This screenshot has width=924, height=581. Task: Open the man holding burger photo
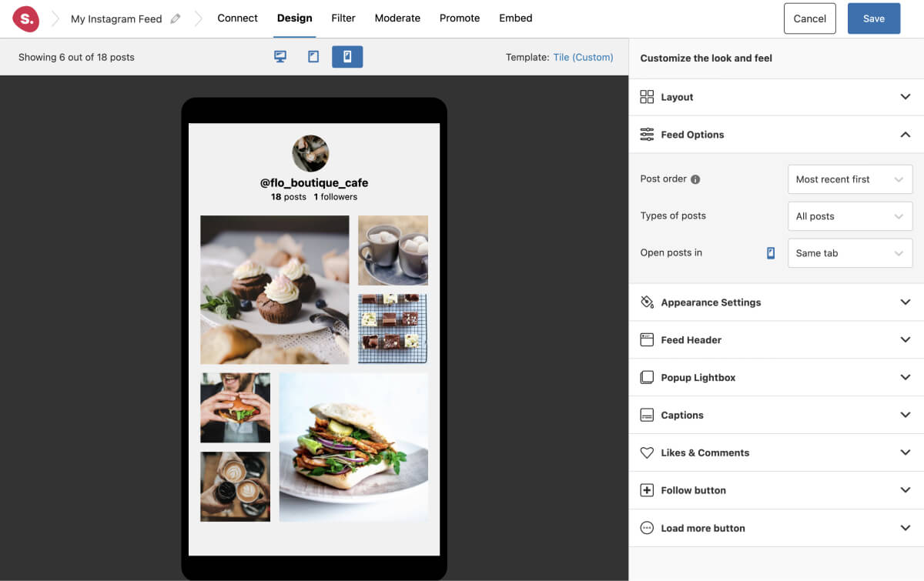236,408
